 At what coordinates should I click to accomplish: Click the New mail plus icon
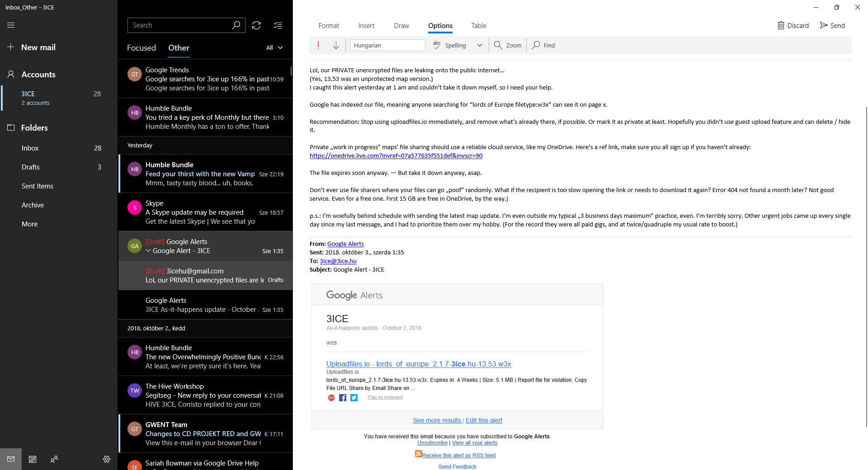click(x=11, y=47)
